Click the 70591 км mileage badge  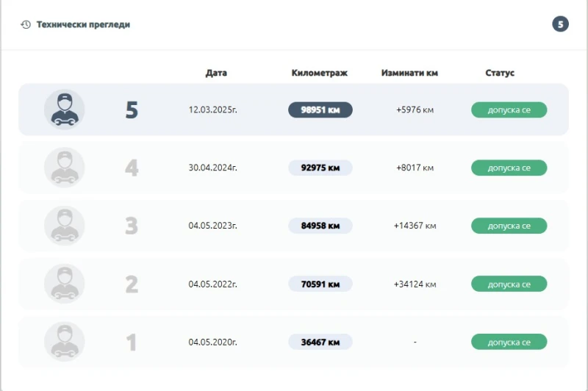tap(320, 284)
